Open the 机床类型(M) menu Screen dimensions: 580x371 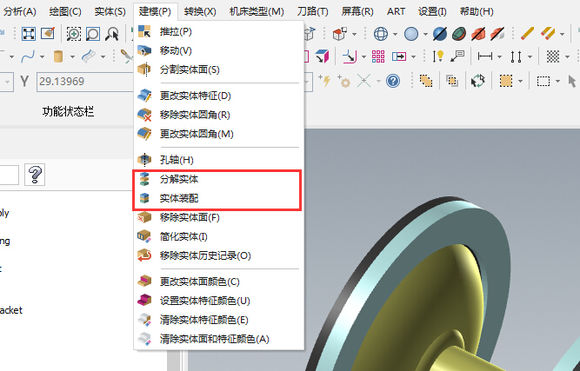[x=257, y=11]
